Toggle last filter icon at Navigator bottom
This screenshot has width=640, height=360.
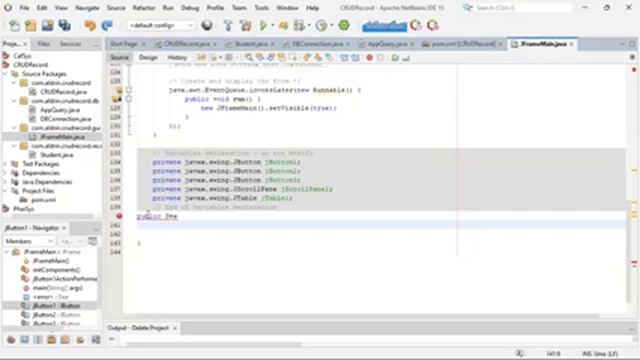coord(96,339)
